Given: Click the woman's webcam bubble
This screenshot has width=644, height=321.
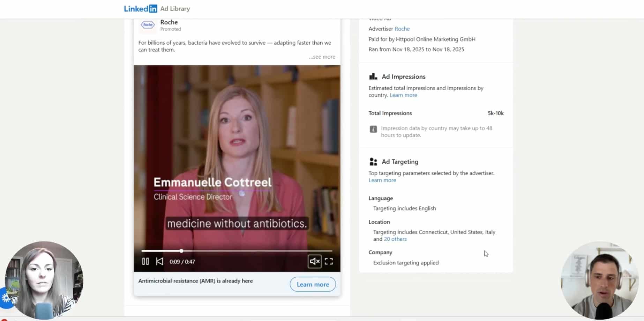Looking at the screenshot, I should click(x=44, y=280).
